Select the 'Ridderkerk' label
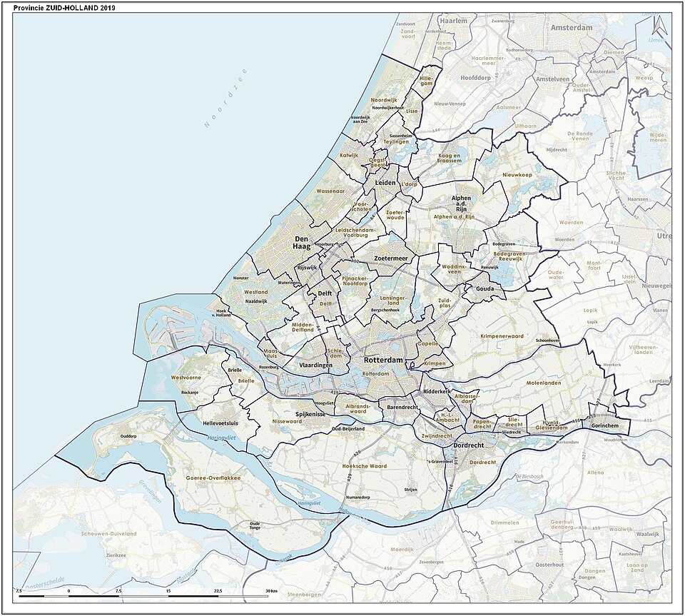This screenshot has width=685, height=616. (x=437, y=392)
